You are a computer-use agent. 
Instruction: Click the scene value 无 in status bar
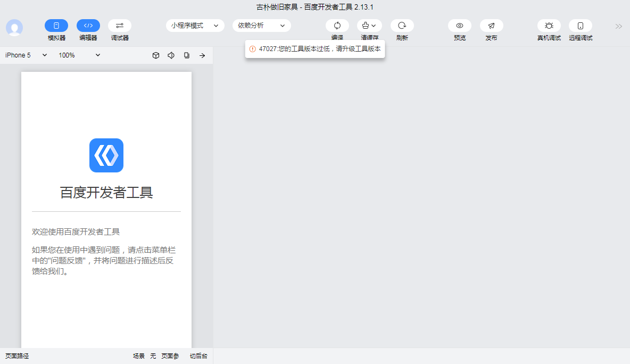coord(153,356)
